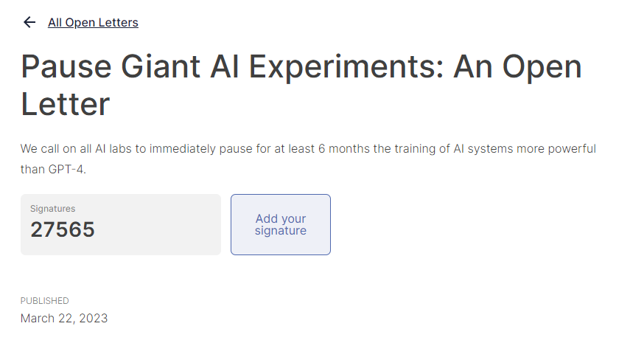Click An Open in the heading
The width and height of the screenshot is (644, 343).
click(517, 67)
